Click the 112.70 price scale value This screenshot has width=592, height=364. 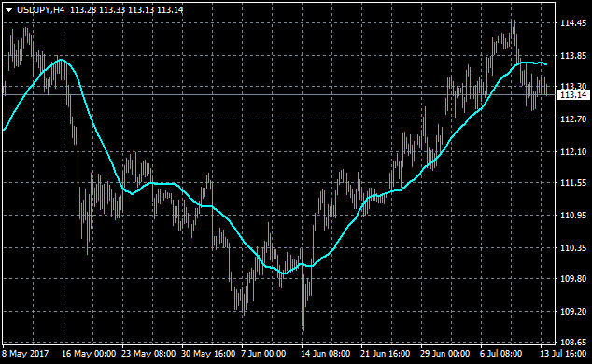(573, 119)
